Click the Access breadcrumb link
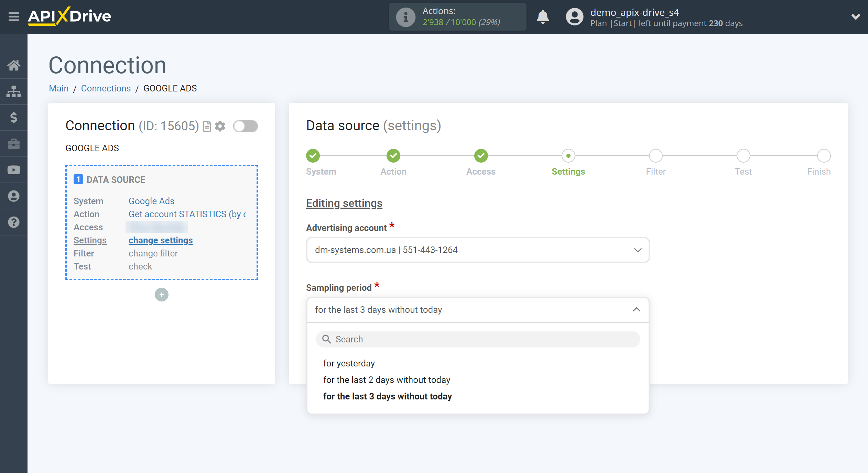 click(481, 163)
